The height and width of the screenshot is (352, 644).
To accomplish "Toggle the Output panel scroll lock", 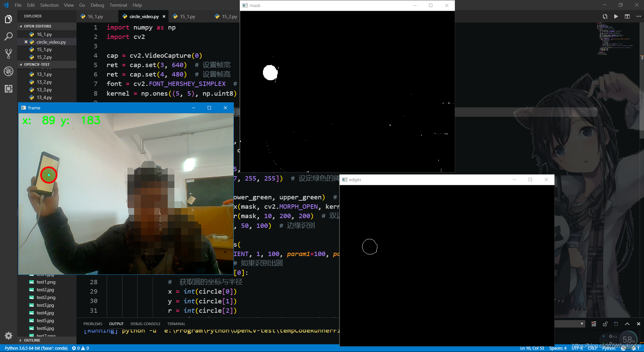I will click(x=605, y=324).
